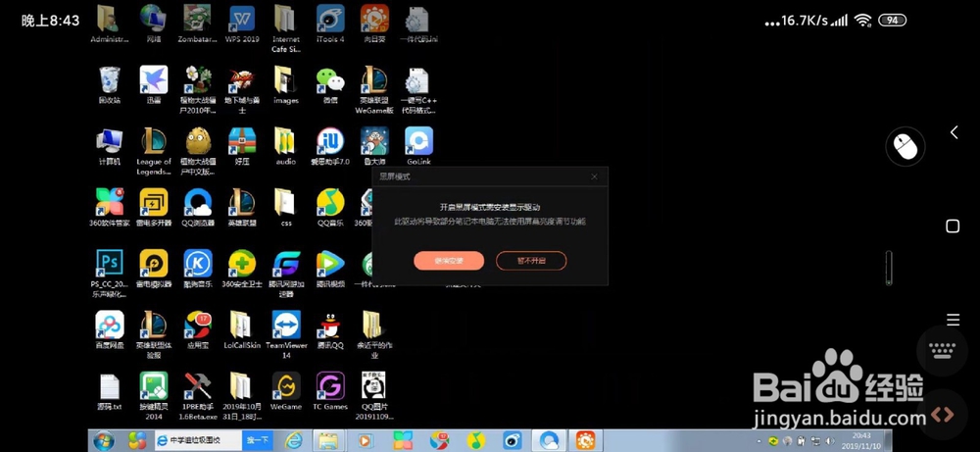The width and height of the screenshot is (980, 452).
Task: Open the LolCallSkin folder
Action: pyautogui.click(x=242, y=329)
